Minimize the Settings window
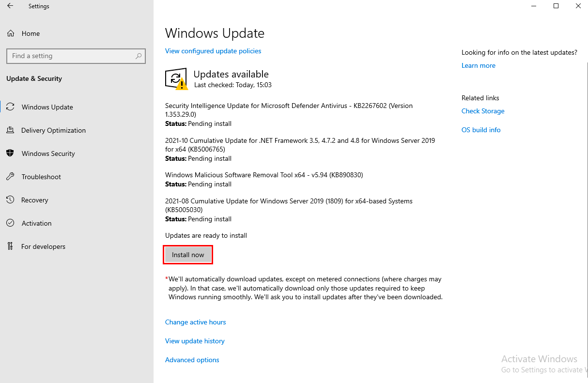The height and width of the screenshot is (383, 588). (x=534, y=6)
